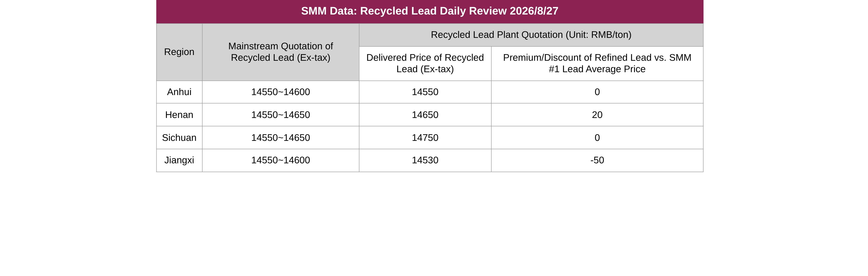Select Henan's premium value 20
868x276 pixels.
[x=597, y=115]
